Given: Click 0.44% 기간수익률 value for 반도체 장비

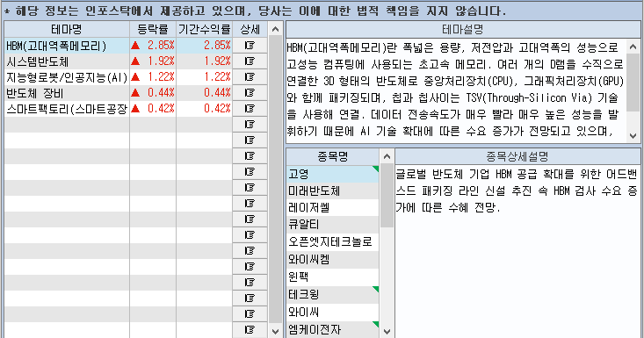Looking at the screenshot, I should tap(217, 93).
